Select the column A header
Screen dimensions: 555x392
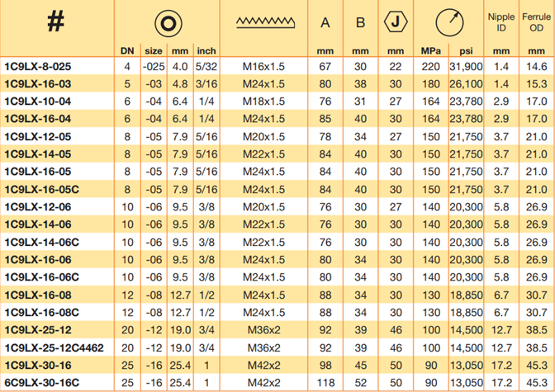click(x=325, y=22)
